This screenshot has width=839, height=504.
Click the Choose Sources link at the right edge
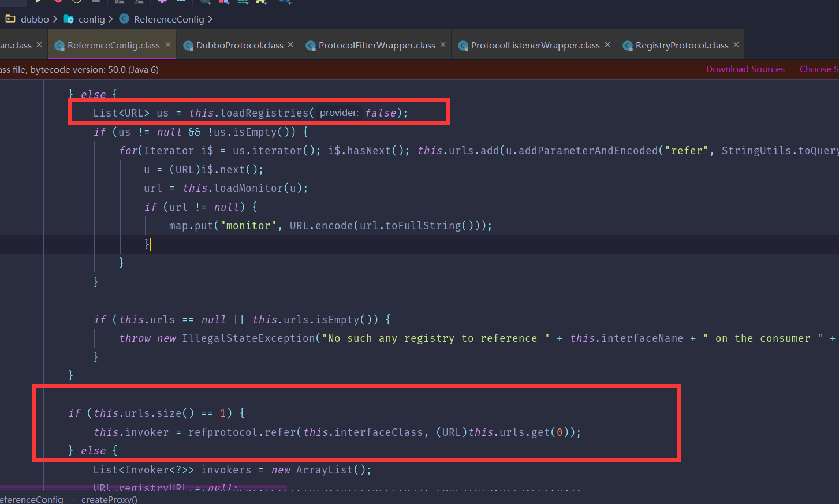pos(819,69)
